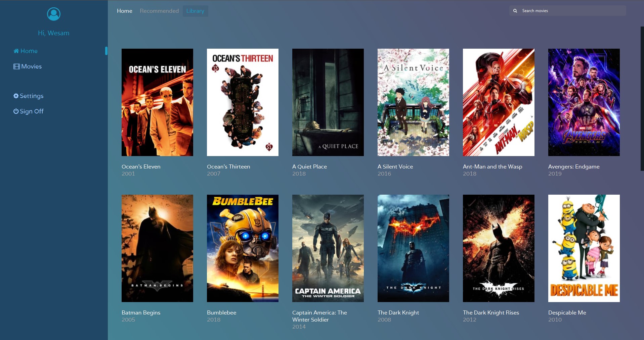Viewport: 644px width, 340px height.
Task: Click the Search movies input field
Action: point(568,11)
